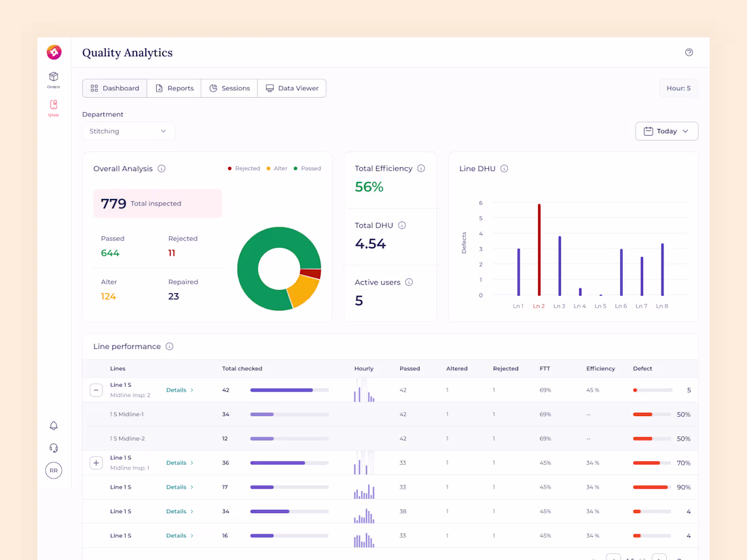Open notifications via the bell icon

pyautogui.click(x=54, y=426)
